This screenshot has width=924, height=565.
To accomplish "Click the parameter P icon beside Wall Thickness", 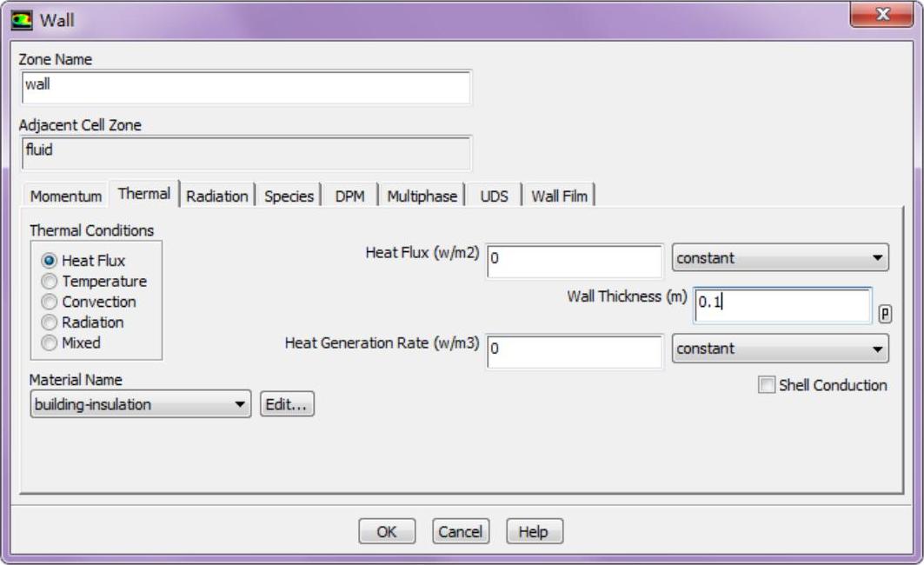I will click(885, 314).
